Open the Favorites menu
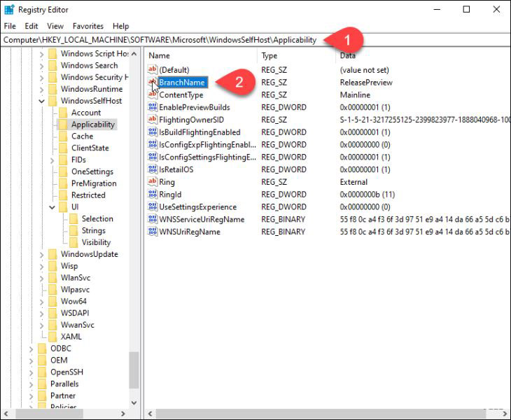The width and height of the screenshot is (511, 420). point(88,26)
